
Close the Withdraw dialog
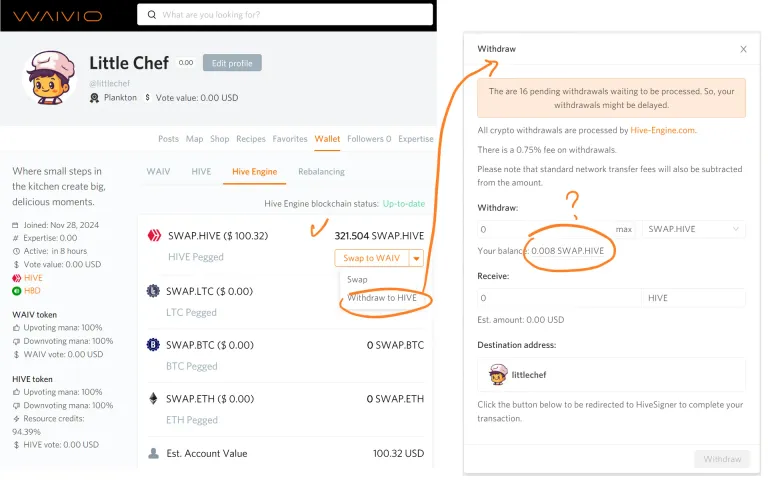[x=744, y=49]
